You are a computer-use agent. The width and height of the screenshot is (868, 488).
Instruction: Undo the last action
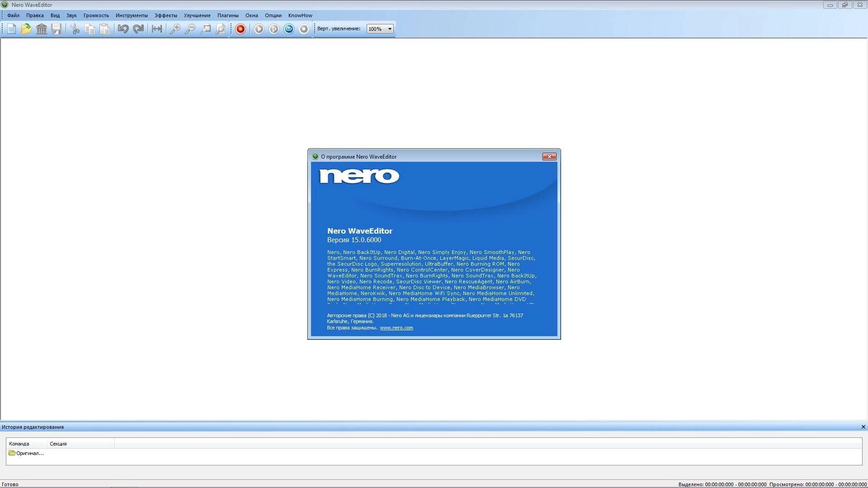(123, 29)
